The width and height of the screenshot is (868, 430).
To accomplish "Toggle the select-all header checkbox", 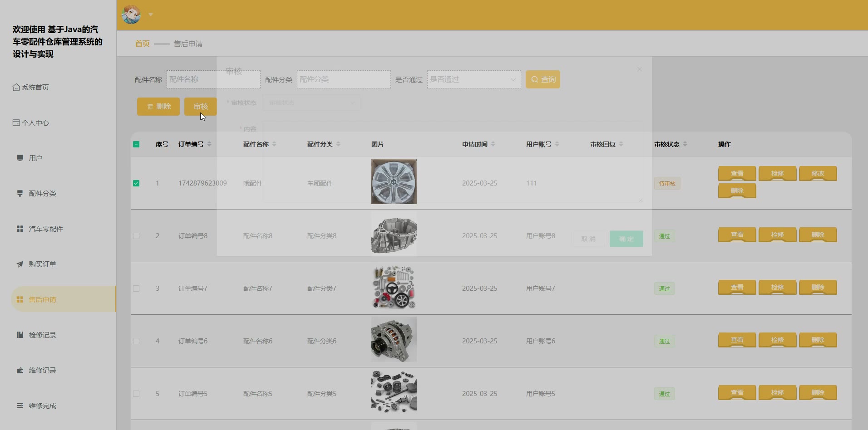I will 136,144.
